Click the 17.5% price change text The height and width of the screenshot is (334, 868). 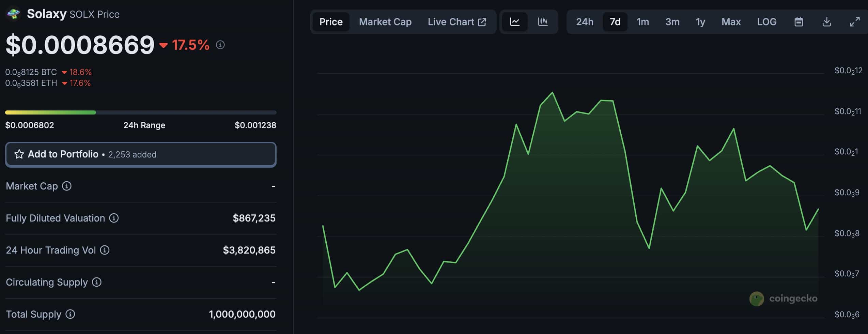coord(190,45)
